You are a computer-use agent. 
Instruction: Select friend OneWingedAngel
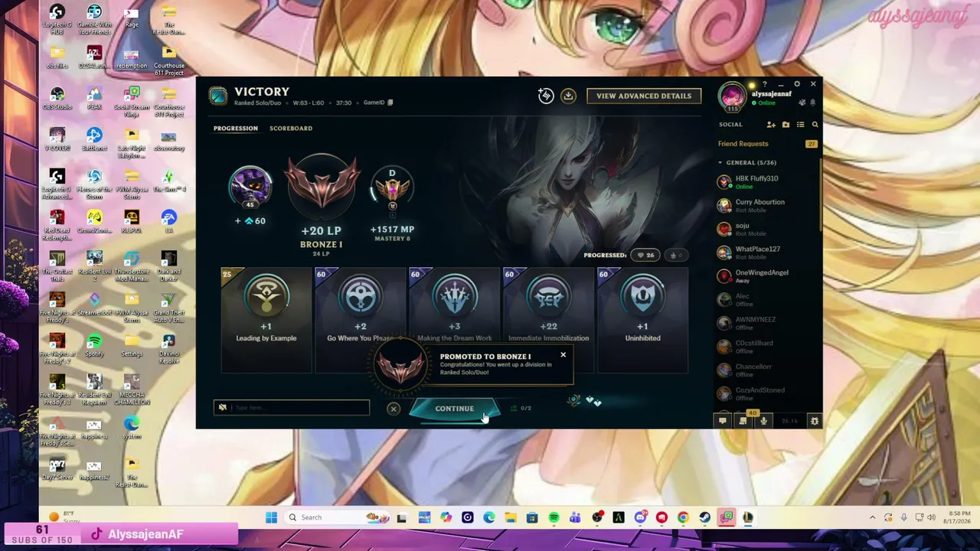pyautogui.click(x=767, y=276)
